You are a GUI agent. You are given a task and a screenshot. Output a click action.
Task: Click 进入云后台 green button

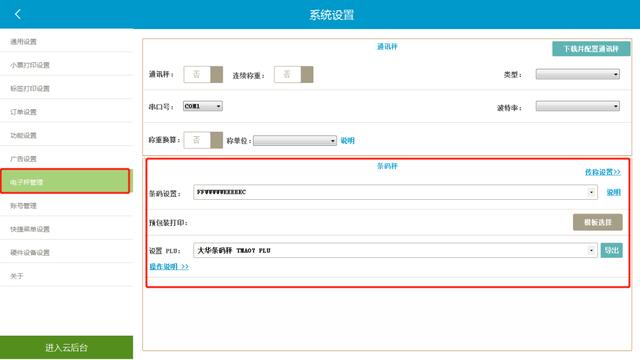[67, 347]
